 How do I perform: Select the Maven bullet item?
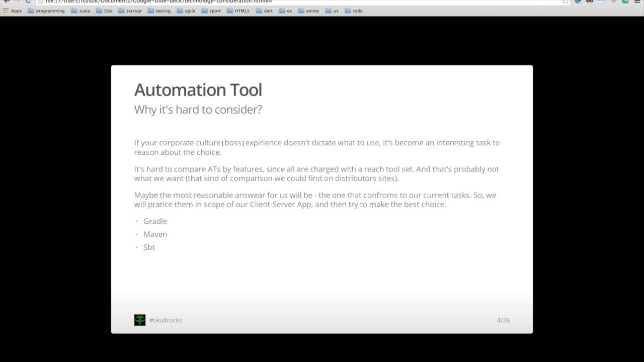[x=155, y=234]
